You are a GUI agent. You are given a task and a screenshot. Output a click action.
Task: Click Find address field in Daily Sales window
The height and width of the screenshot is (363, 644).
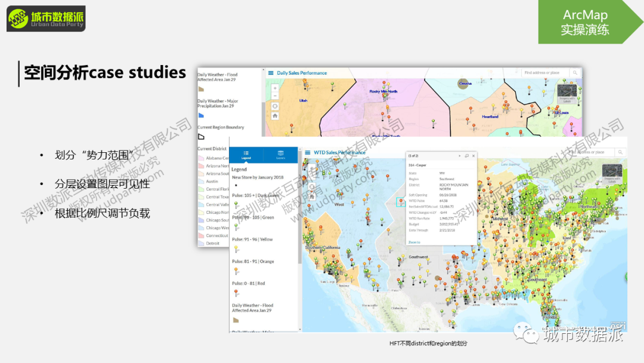546,73
